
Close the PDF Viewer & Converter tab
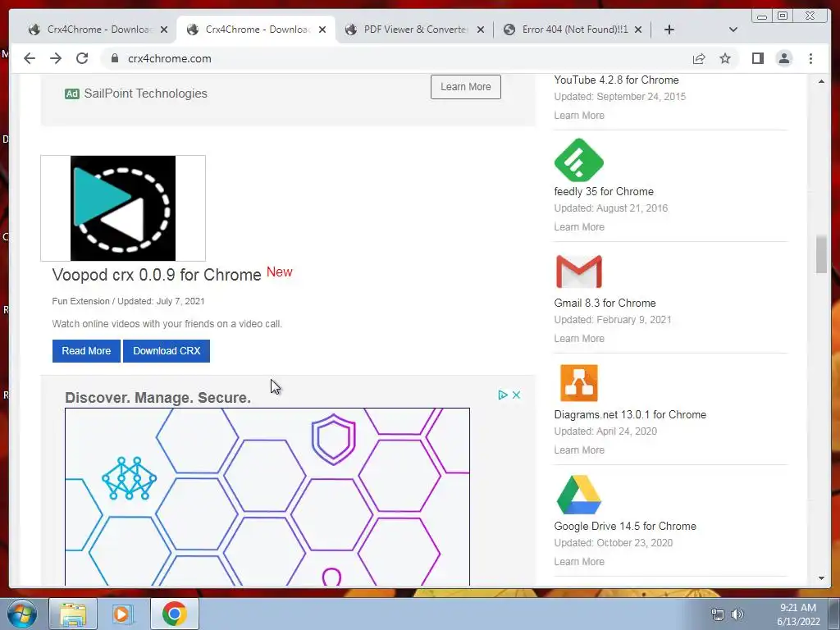coord(481,30)
